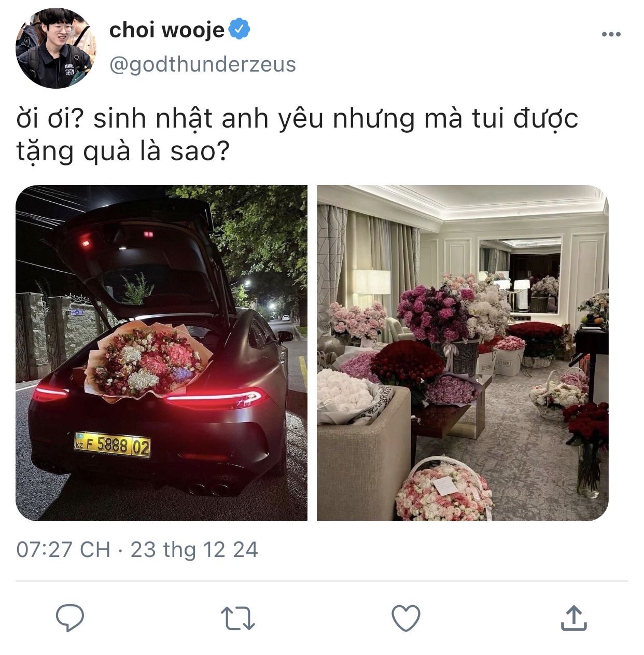Click the 07:27 CH timestamp
Screen dimensions: 644x655
(63, 550)
